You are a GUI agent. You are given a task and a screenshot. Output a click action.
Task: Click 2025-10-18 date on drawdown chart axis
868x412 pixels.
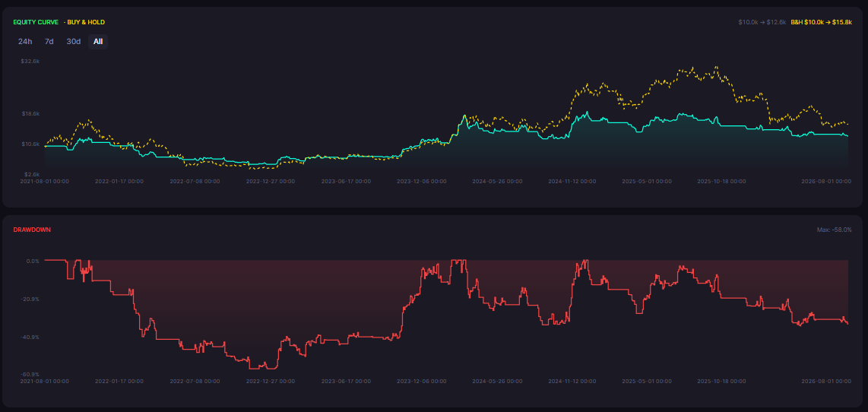(721, 382)
